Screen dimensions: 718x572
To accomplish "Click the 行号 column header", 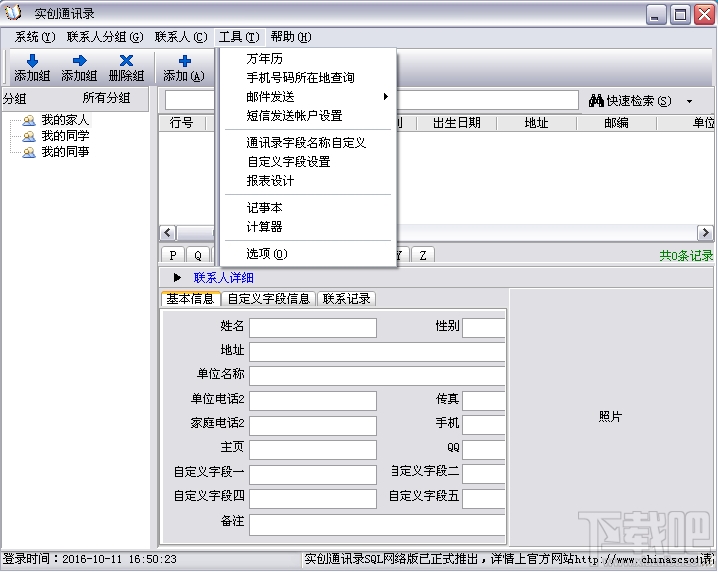I will point(182,123).
